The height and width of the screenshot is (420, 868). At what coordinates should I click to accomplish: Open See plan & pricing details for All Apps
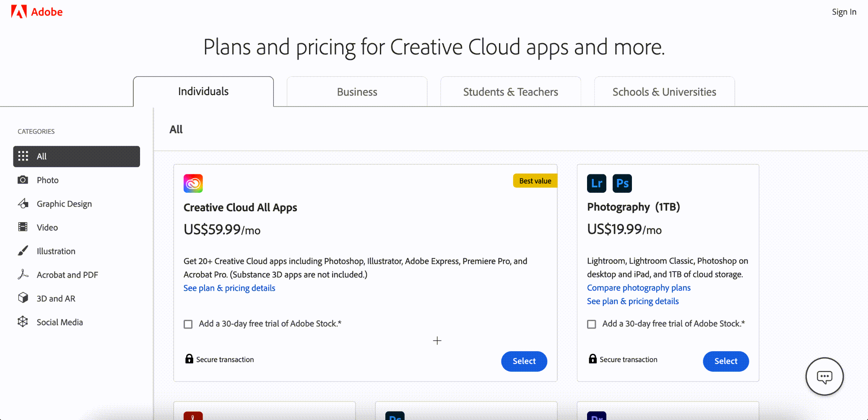coord(229,288)
